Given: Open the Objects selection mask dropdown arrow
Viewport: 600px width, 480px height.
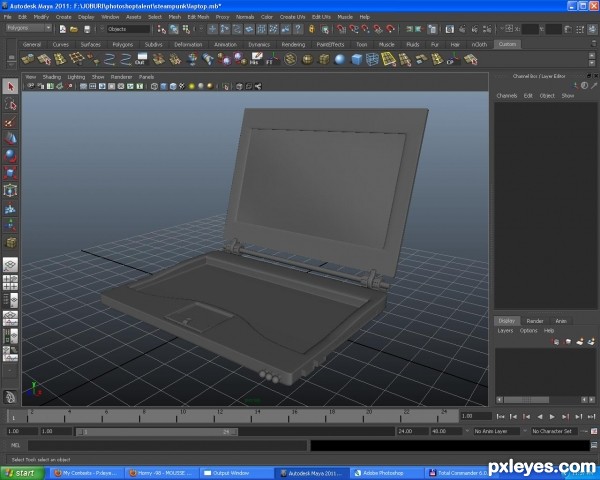Looking at the screenshot, I should click(102, 29).
